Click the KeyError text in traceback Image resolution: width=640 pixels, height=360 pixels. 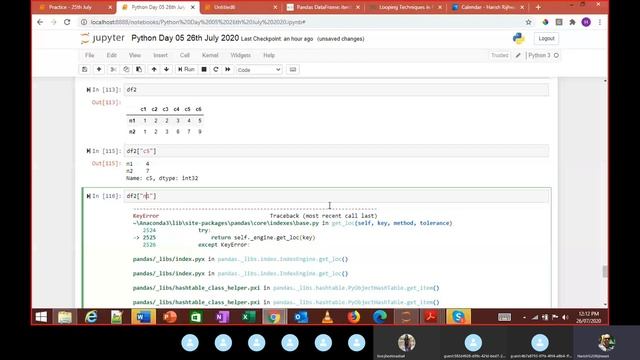click(x=146, y=216)
